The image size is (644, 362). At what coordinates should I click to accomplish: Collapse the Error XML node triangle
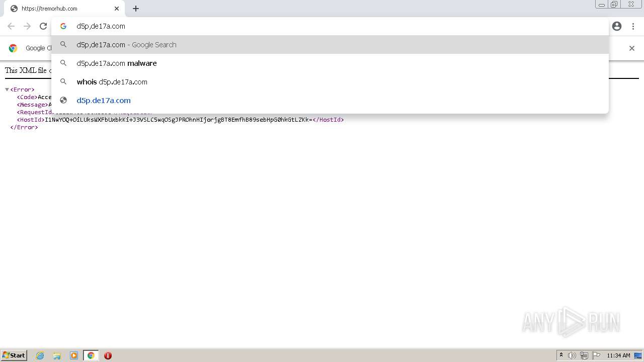[7, 89]
